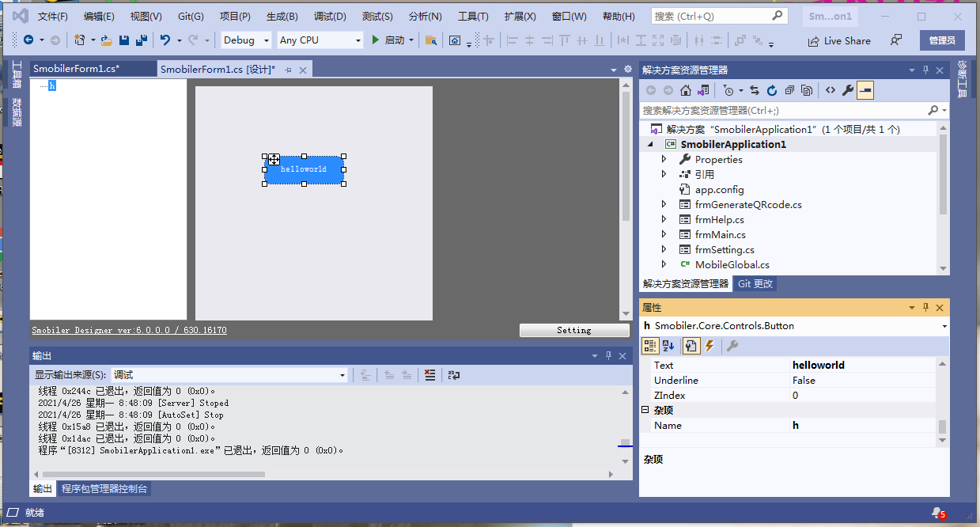Open the Properties window wrench icon
The image size is (980, 527).
click(847, 89)
